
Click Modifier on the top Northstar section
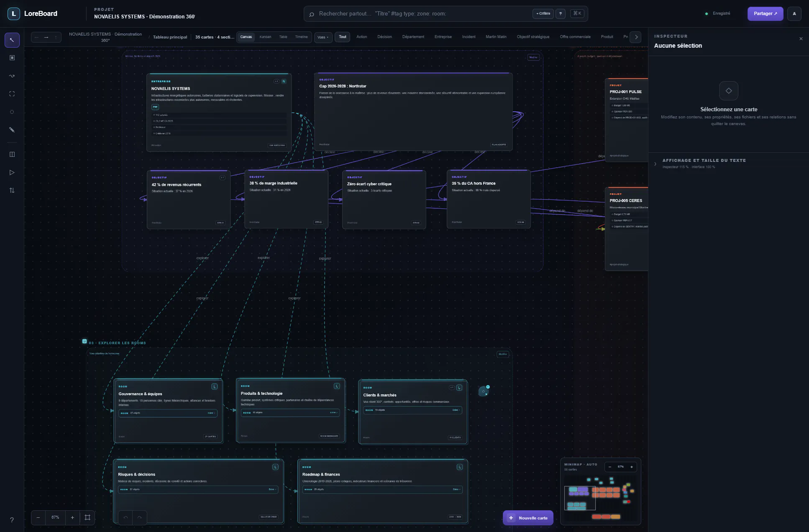[533, 57]
